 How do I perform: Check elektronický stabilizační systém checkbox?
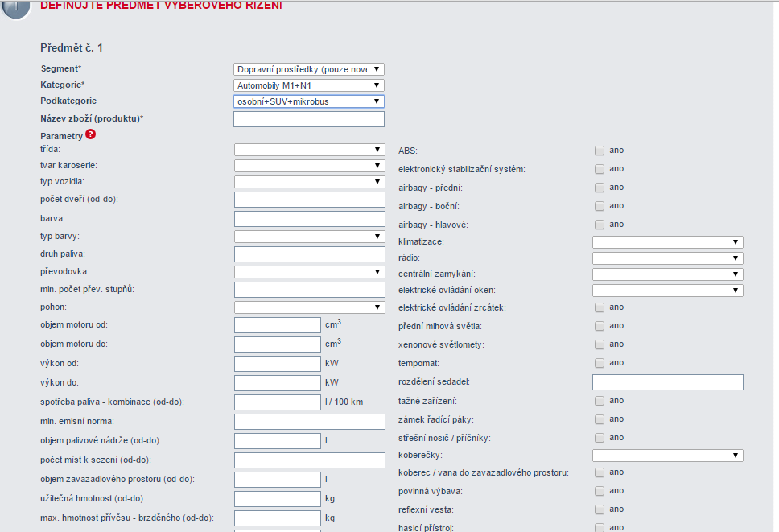point(600,169)
